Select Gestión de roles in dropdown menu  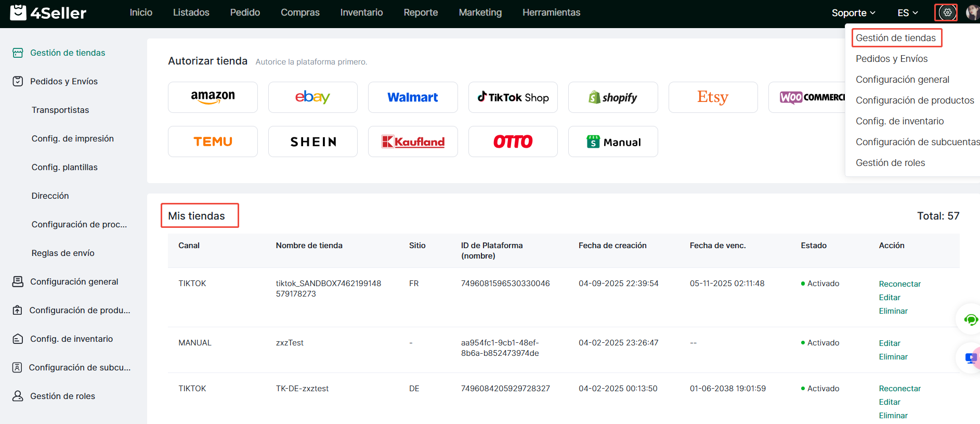point(890,163)
